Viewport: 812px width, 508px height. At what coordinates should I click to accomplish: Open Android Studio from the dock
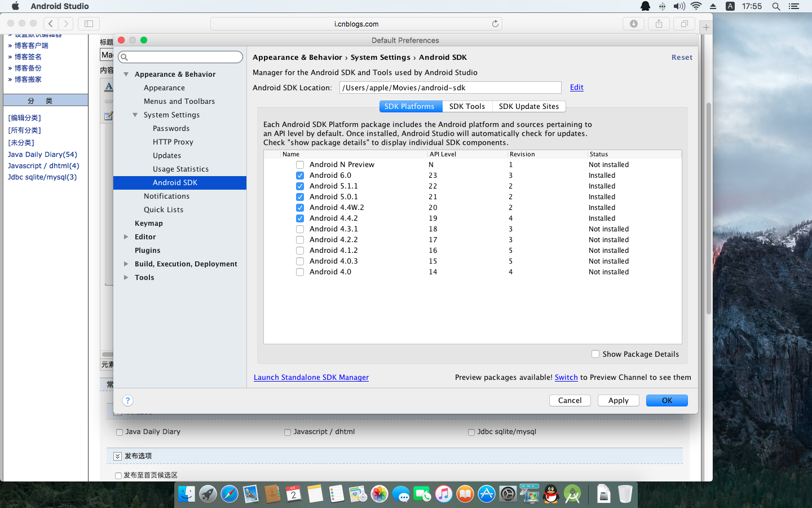[x=572, y=494]
